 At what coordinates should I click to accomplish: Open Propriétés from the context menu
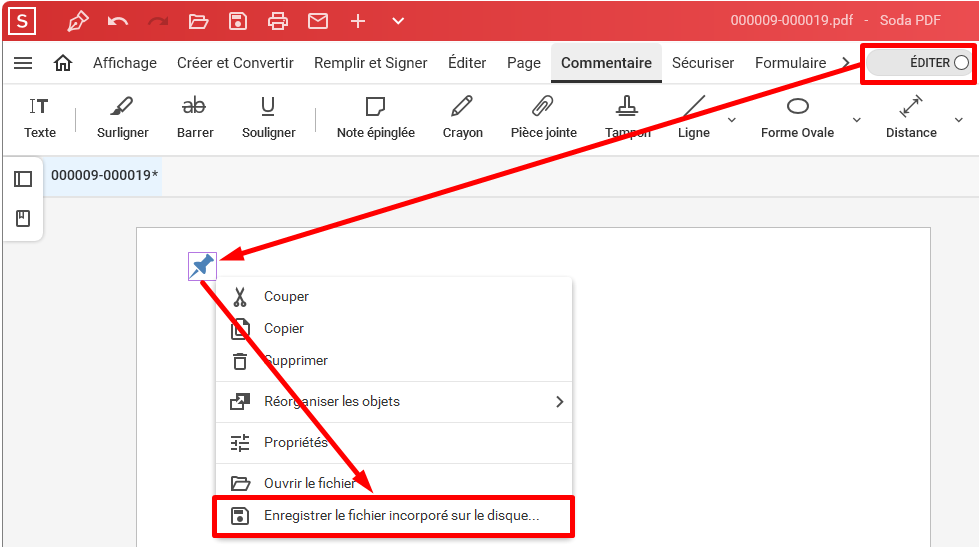[x=394, y=443]
